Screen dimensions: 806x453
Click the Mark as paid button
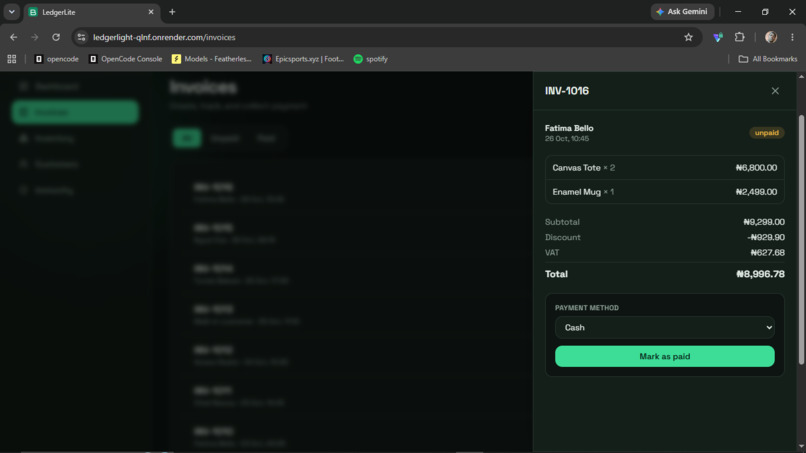coord(664,356)
